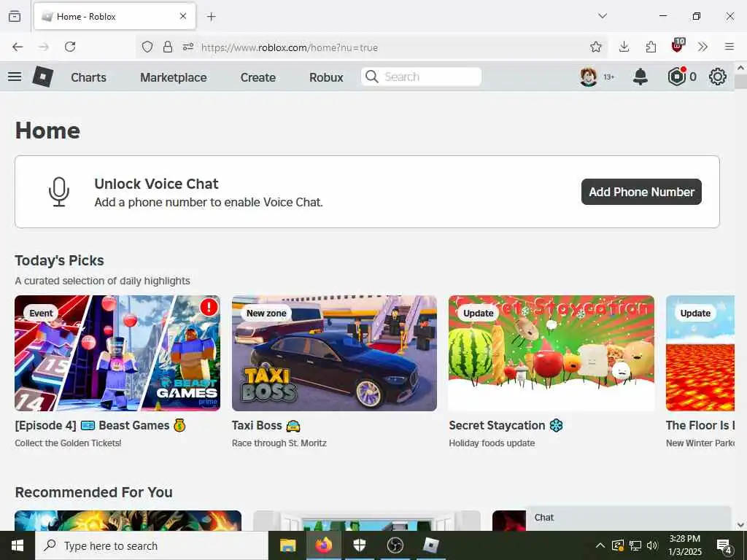Click the uBlock extension badge icon
The height and width of the screenshot is (560, 747).
pos(678,45)
